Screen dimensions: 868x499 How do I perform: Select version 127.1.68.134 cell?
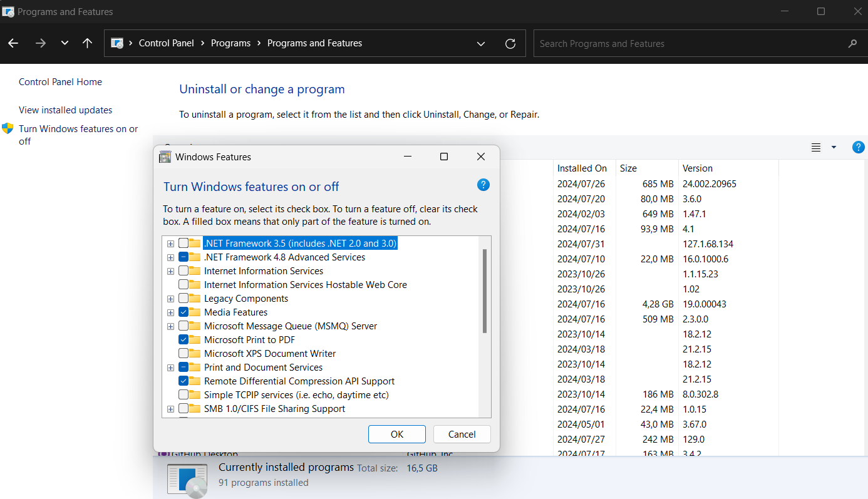[x=708, y=244]
